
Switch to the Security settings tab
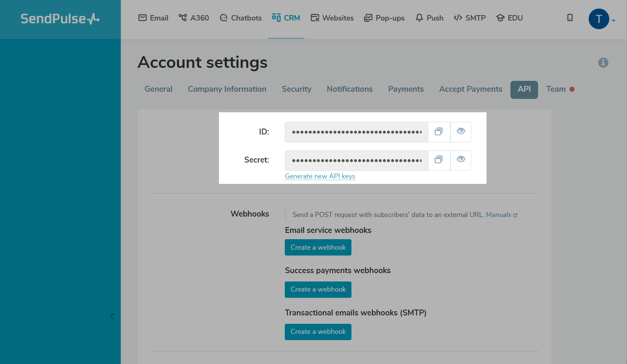coord(297,89)
